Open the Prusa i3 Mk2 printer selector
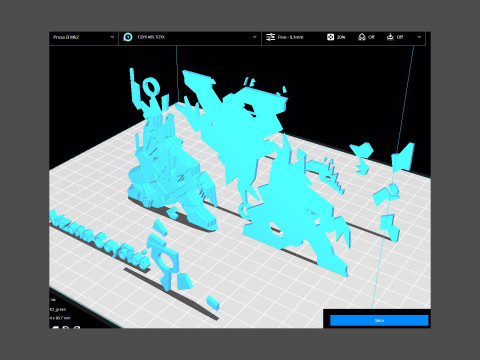This screenshot has width=480, height=360. tap(84, 37)
